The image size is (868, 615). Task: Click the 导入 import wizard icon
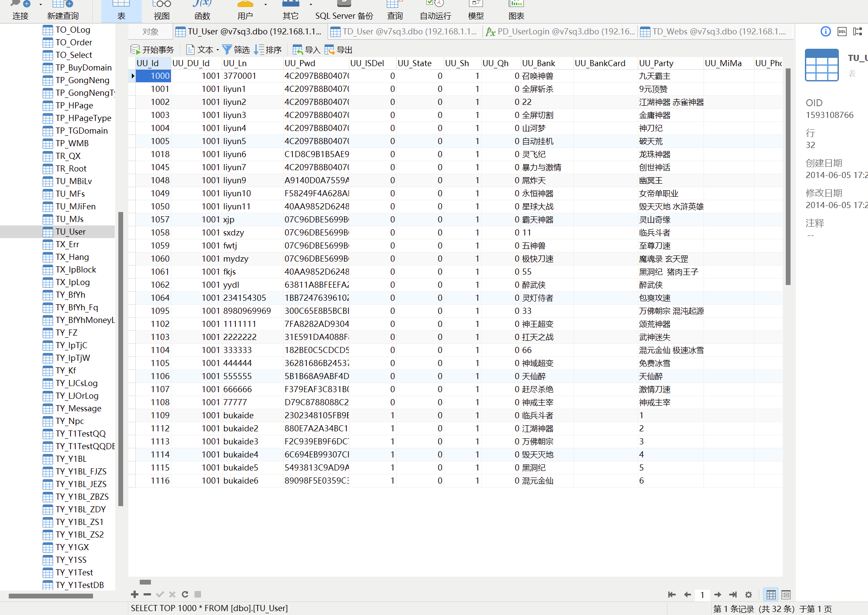click(298, 50)
